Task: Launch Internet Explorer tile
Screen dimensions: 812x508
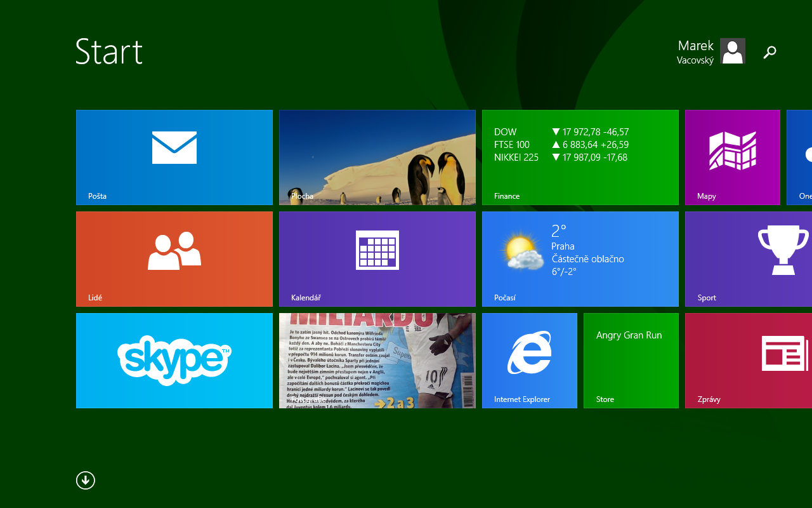Action: [530, 361]
